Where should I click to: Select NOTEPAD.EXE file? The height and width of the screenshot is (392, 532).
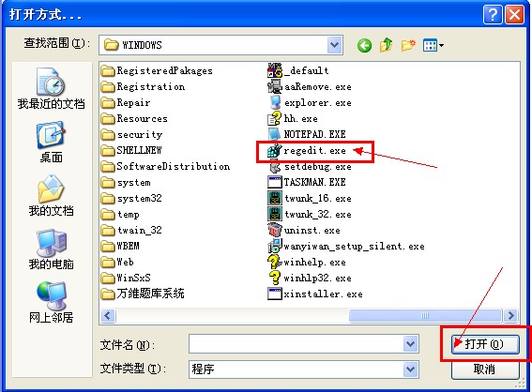tap(307, 135)
